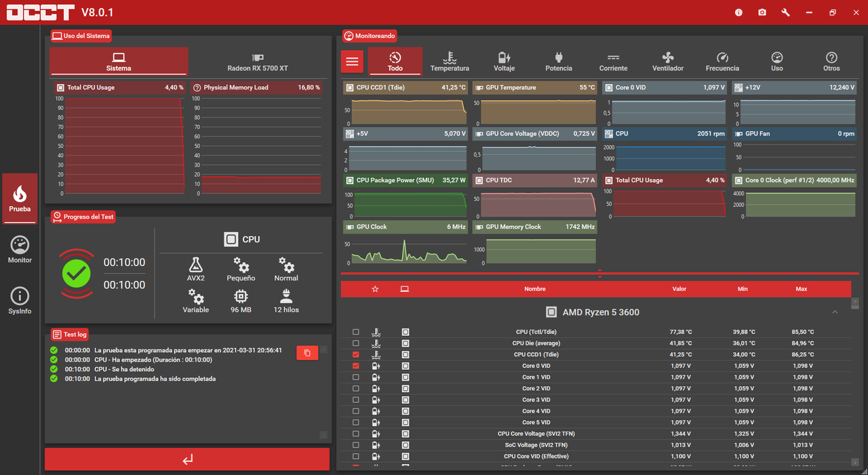
Task: Click the monitor display column header icon
Action: coord(405,289)
